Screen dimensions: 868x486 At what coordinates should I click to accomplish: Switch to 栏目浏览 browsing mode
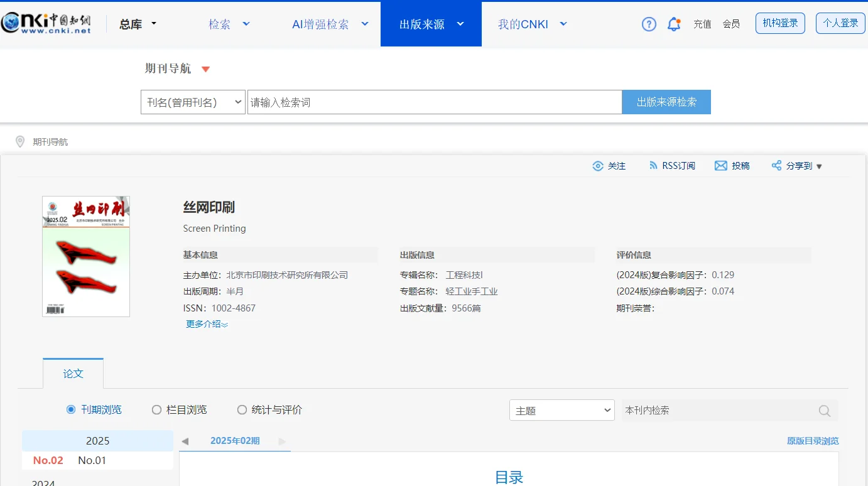pyautogui.click(x=156, y=409)
